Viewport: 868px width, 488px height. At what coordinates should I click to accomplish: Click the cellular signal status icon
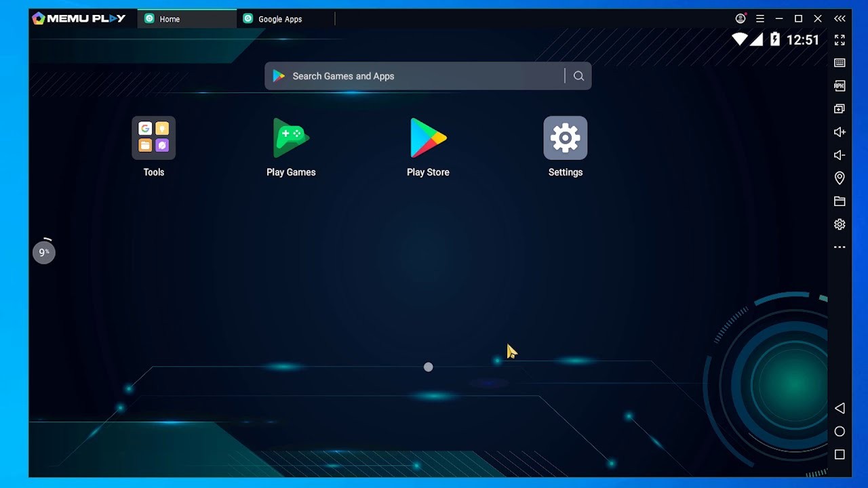pyautogui.click(x=757, y=39)
